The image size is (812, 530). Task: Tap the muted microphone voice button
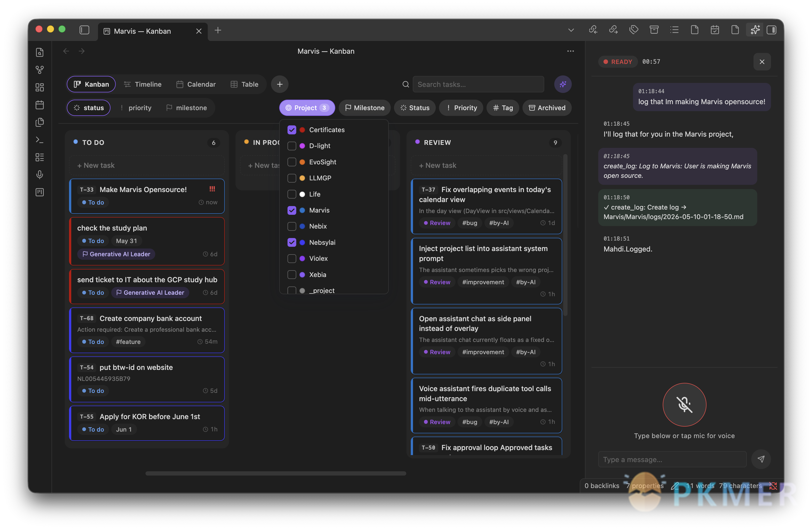pos(684,405)
